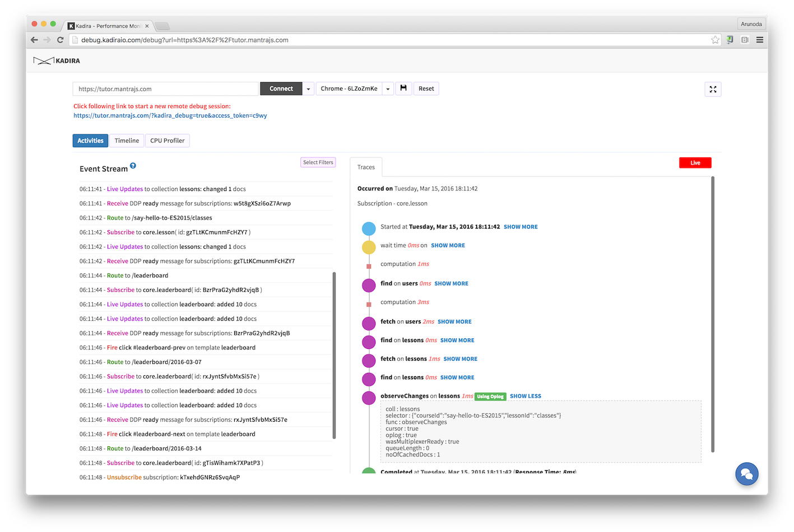
Task: Open the Chrome - 6LZoZmKe session dropdown arrow
Action: (x=388, y=88)
